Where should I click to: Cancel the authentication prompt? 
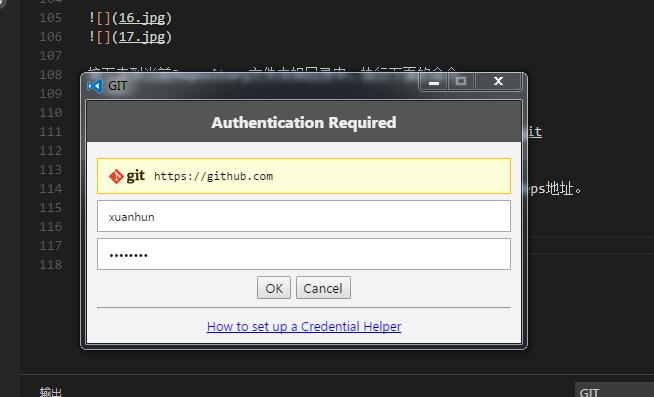pos(323,288)
